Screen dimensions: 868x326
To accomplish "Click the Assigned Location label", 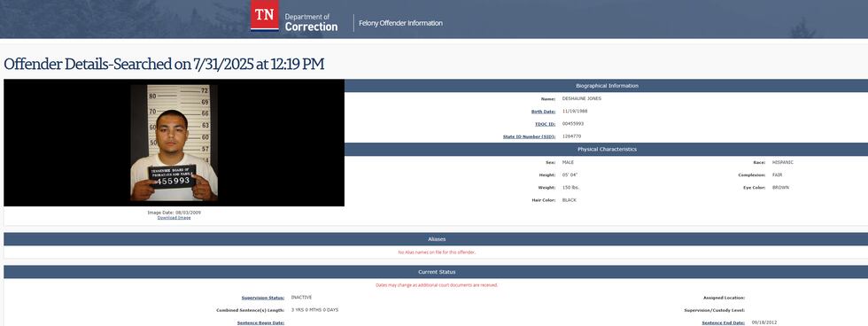I will (725, 298).
